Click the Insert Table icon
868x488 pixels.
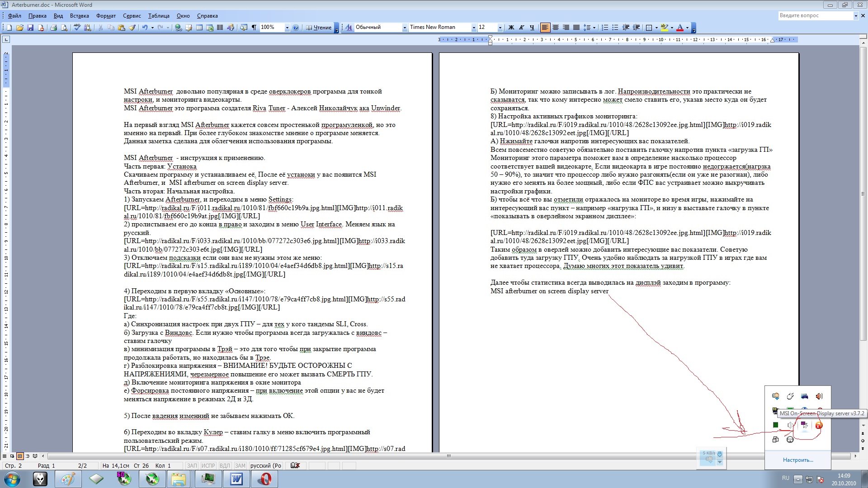pyautogui.click(x=199, y=28)
